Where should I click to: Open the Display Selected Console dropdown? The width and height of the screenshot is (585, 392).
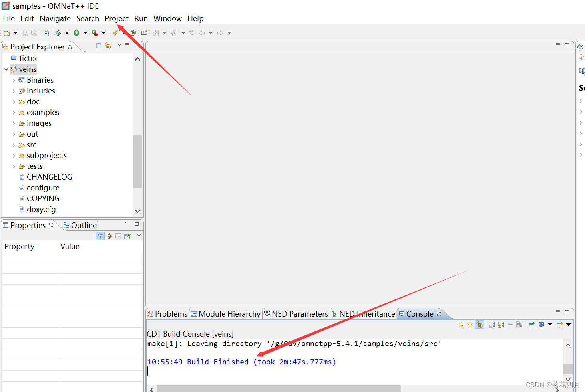tap(550, 325)
